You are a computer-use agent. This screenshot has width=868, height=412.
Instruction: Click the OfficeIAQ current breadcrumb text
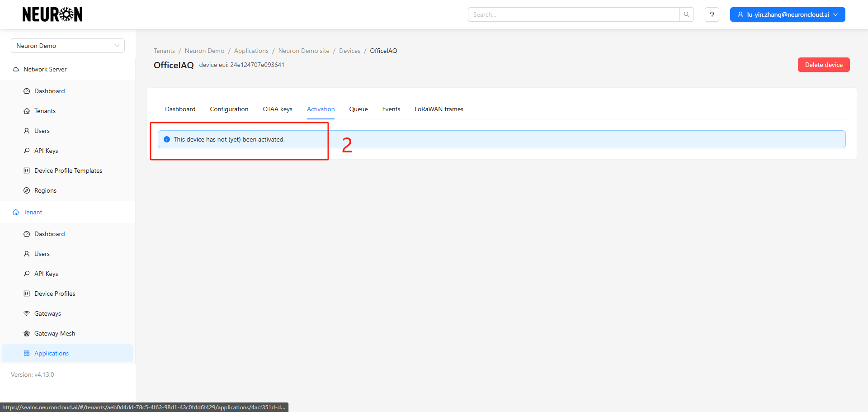pos(383,51)
